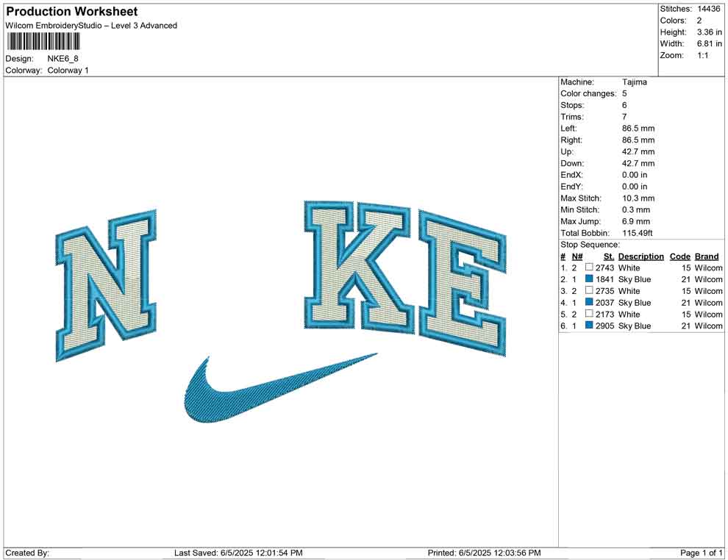This screenshot has height=560, width=728.
Task: Click the Zoom value 1:1
Action: click(702, 55)
